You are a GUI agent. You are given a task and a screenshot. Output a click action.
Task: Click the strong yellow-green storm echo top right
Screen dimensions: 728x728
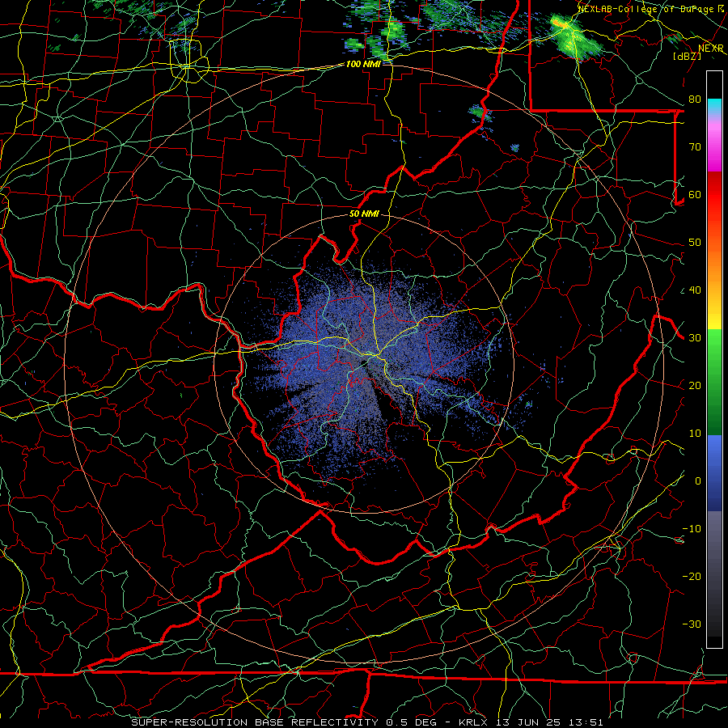click(574, 36)
